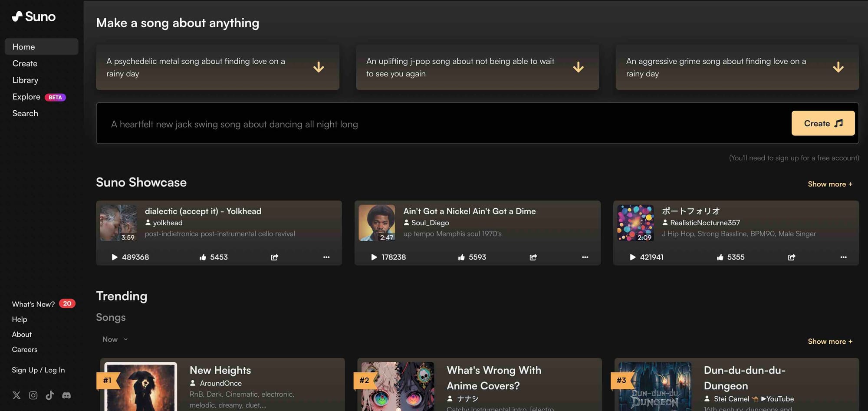Open Create page from sidebar
Screen dimensions: 868x411
click(x=25, y=63)
